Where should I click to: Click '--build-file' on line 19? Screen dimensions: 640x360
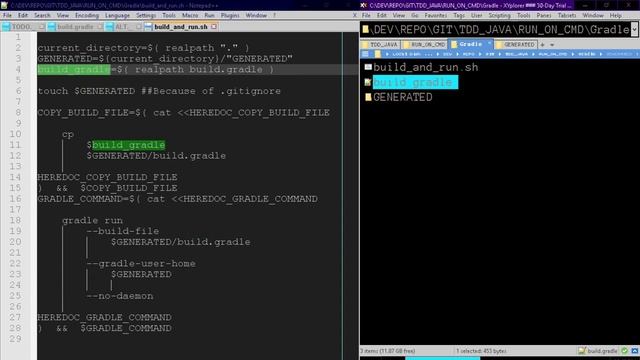[x=122, y=231]
